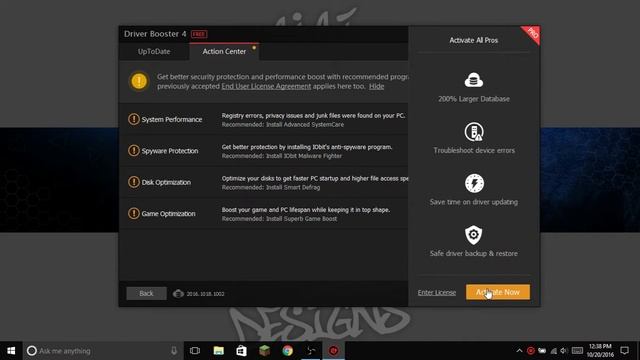640x360 pixels.
Task: Click the Safe driver backup & restore icon
Action: coord(473,235)
